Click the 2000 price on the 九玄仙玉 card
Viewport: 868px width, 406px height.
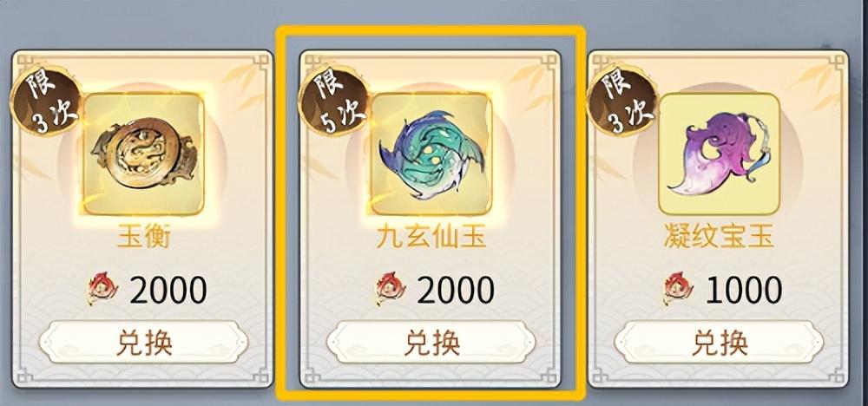click(x=456, y=290)
